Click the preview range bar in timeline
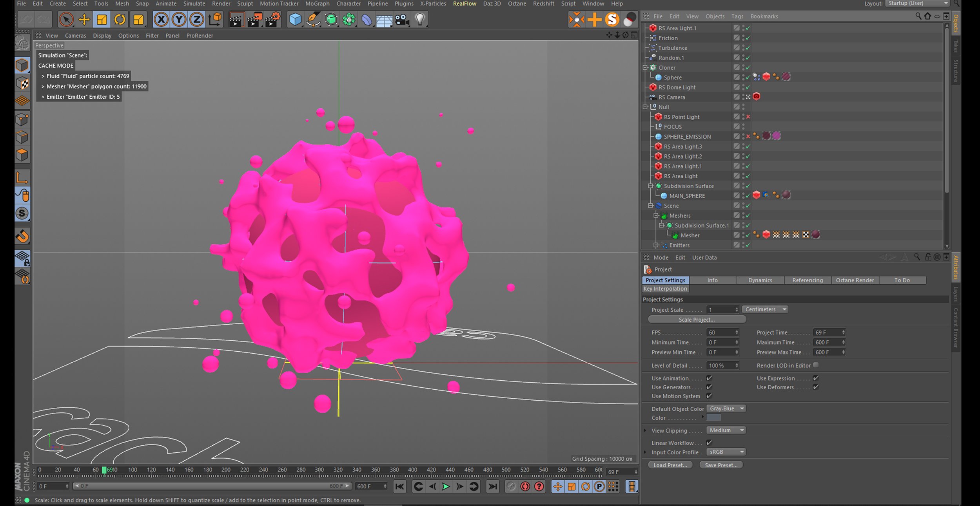 point(212,486)
